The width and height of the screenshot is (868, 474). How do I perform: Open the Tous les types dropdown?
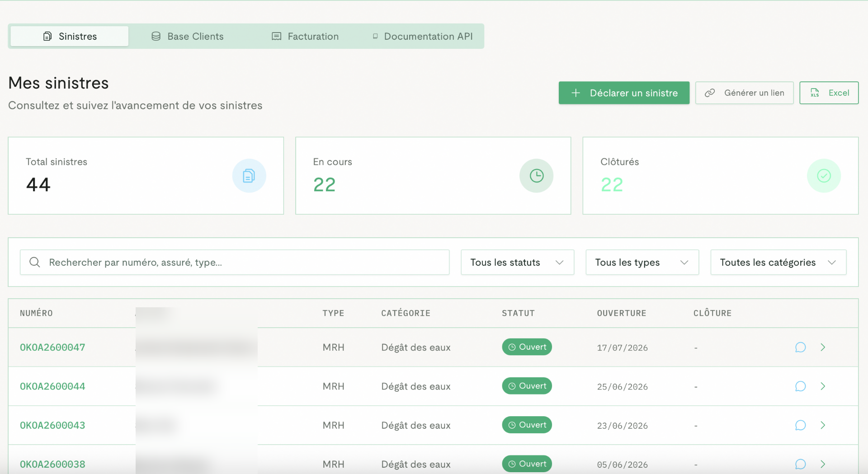pos(642,262)
